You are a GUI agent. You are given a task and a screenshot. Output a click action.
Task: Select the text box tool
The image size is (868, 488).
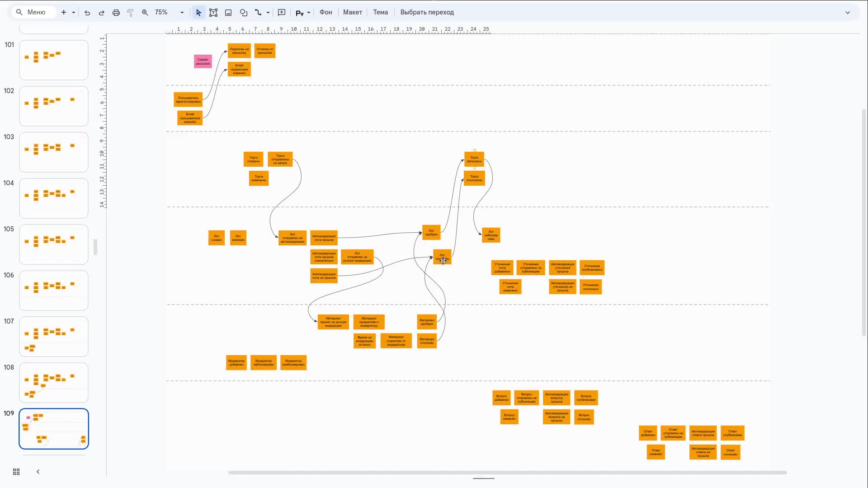pyautogui.click(x=213, y=13)
